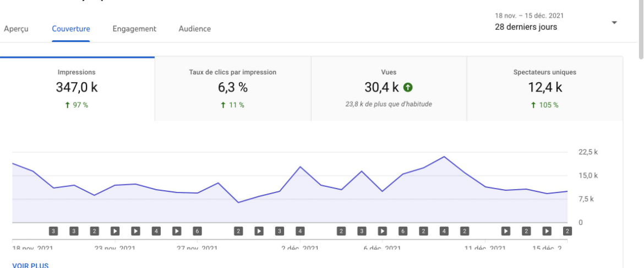Click the play marker under 23 nov. 2021
Screen dimensions: 644x268
115,232
